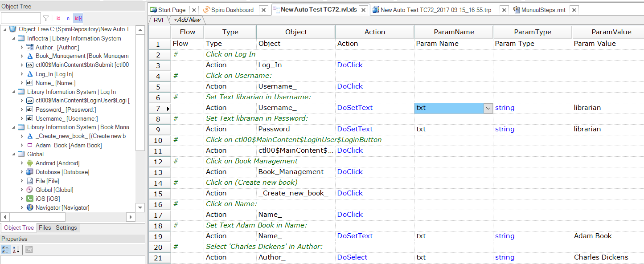Select the Android object icon in tree
Viewport: 644px width, 264px height.
click(x=30, y=163)
